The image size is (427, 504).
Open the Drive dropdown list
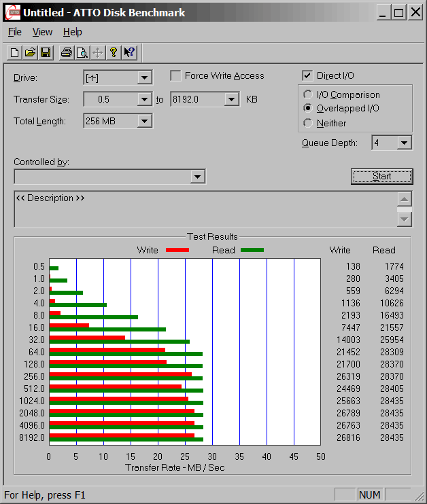144,77
